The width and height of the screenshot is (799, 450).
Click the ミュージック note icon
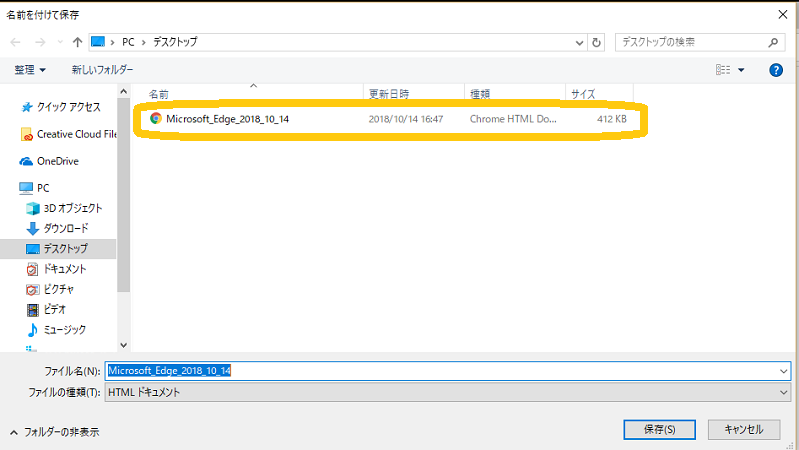coord(33,330)
